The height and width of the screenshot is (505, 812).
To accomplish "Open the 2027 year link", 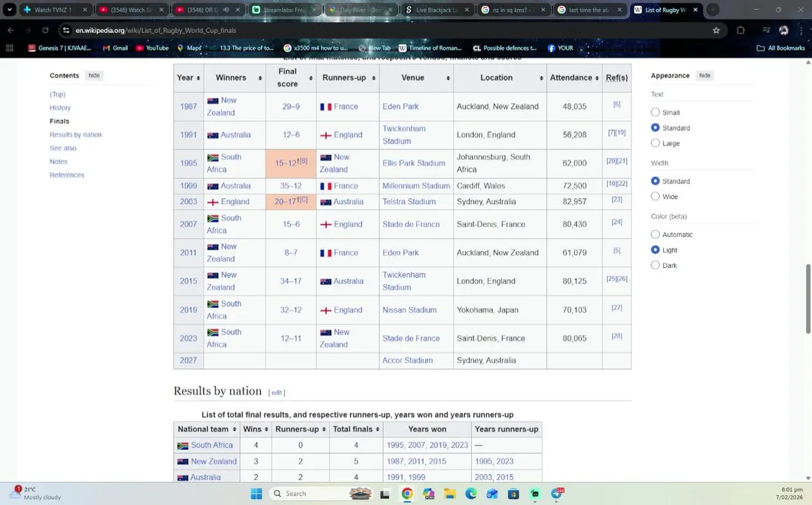I will 189,361.
